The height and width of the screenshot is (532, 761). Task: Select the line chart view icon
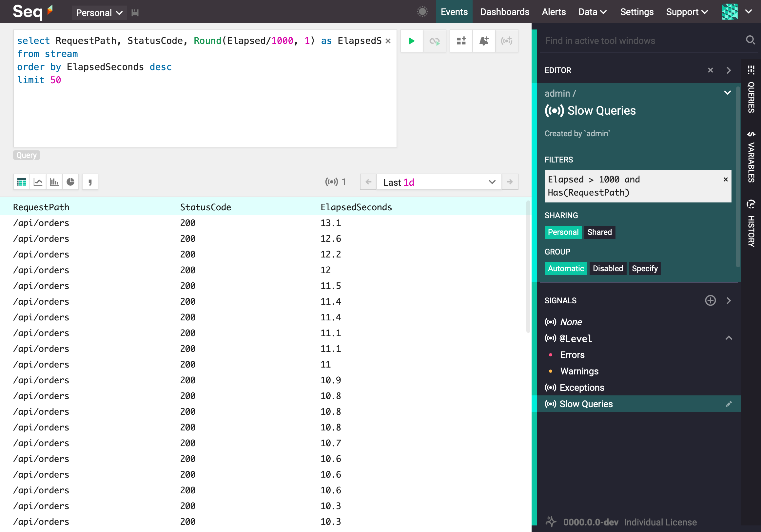[38, 182]
